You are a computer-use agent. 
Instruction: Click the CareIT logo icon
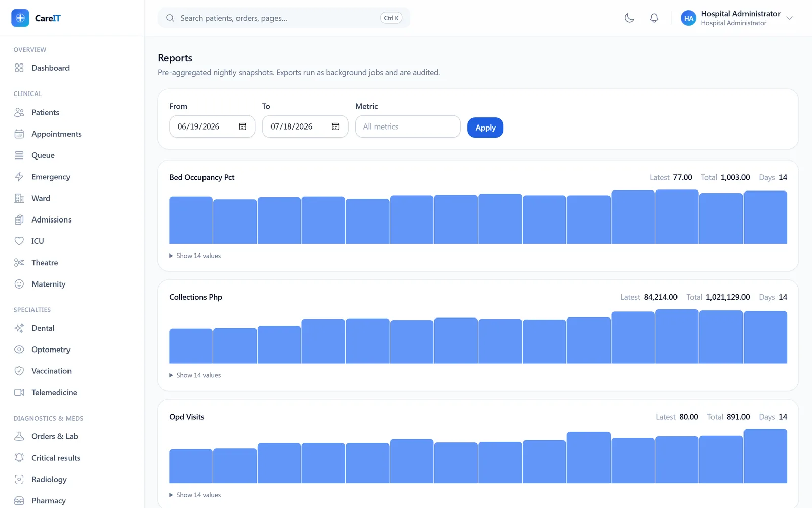point(20,18)
